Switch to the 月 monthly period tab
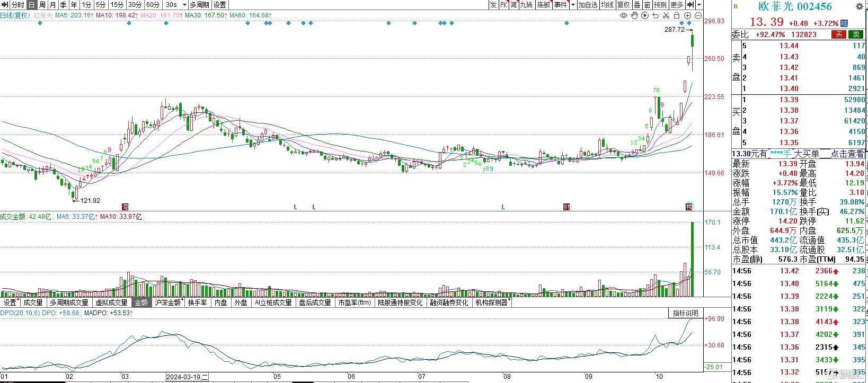 coord(52,5)
